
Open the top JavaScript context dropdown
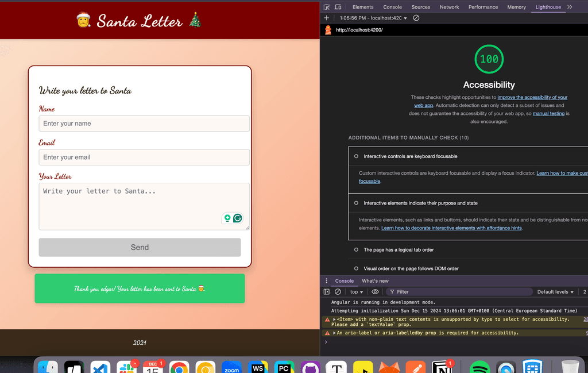click(357, 292)
